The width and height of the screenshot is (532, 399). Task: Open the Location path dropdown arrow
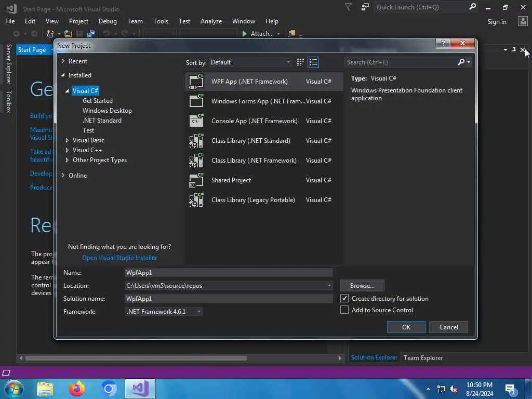pyautogui.click(x=329, y=286)
